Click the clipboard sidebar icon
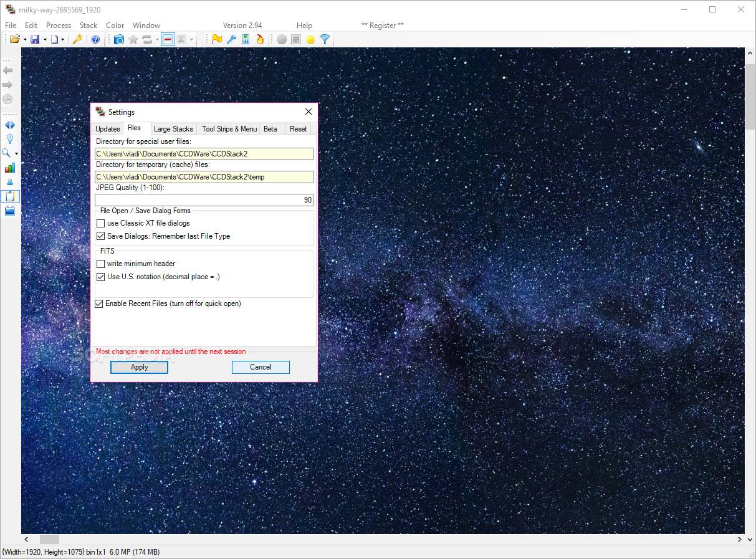The image size is (756, 559). tap(10, 196)
